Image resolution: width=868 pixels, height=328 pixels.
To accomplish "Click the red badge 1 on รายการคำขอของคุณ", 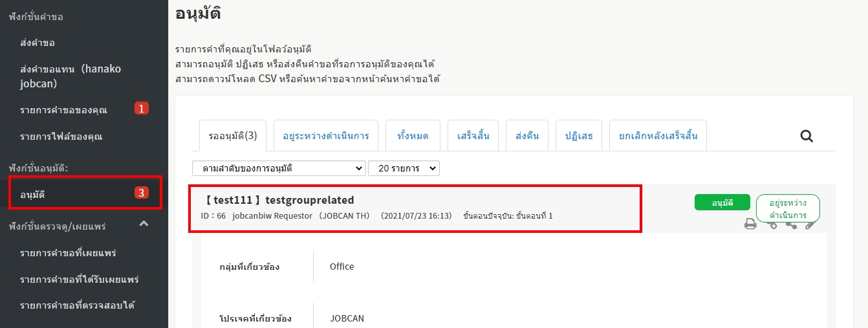I will pos(142,109).
